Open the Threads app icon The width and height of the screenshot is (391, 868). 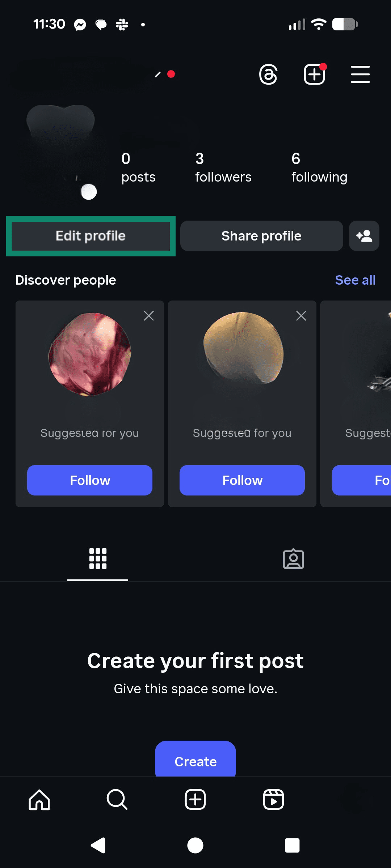click(268, 75)
